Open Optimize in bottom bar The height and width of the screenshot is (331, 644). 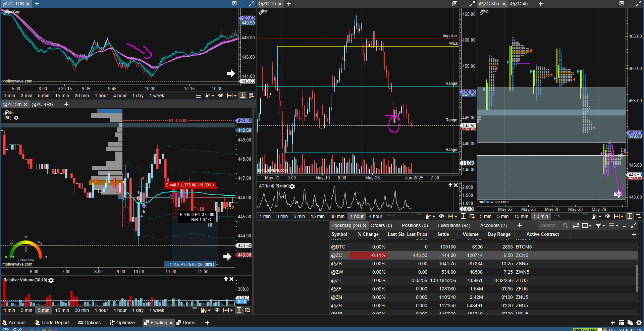point(122,323)
